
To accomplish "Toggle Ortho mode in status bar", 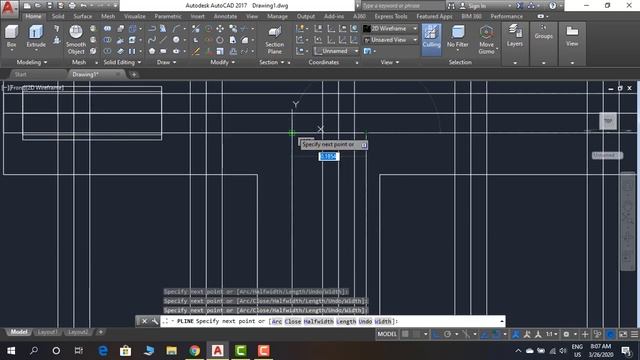I will coord(436,334).
